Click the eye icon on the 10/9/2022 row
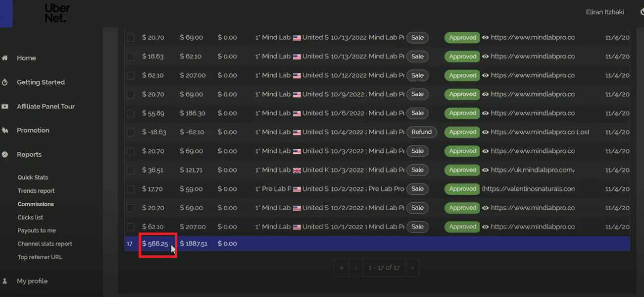This screenshot has width=644, height=297. tap(486, 94)
